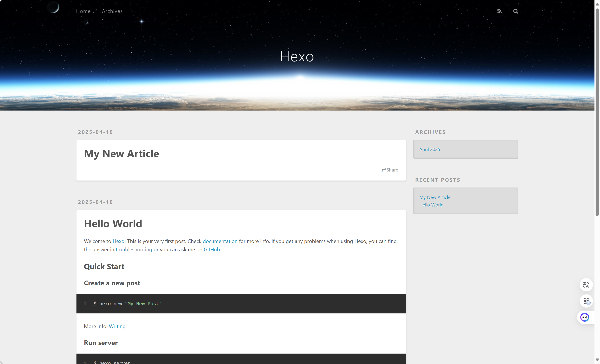This screenshot has width=600, height=364.
Task: Open the My New Article post title
Action: [121, 154]
